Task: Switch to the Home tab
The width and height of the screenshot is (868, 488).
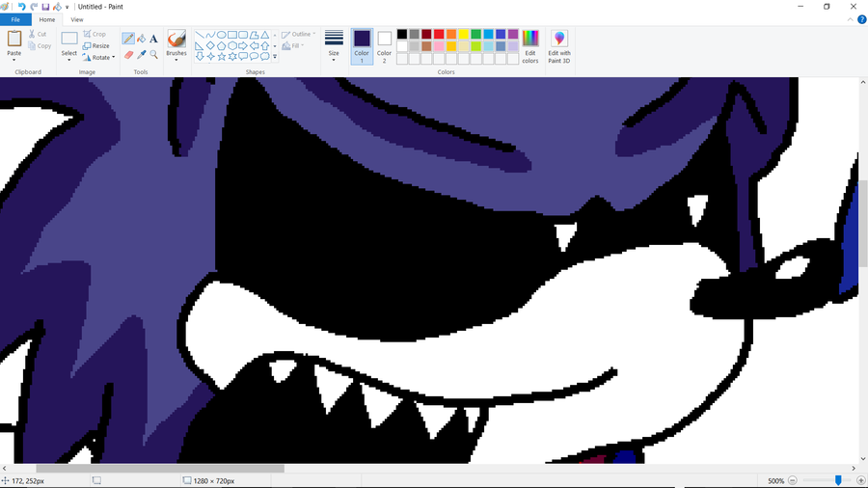Action: [47, 19]
